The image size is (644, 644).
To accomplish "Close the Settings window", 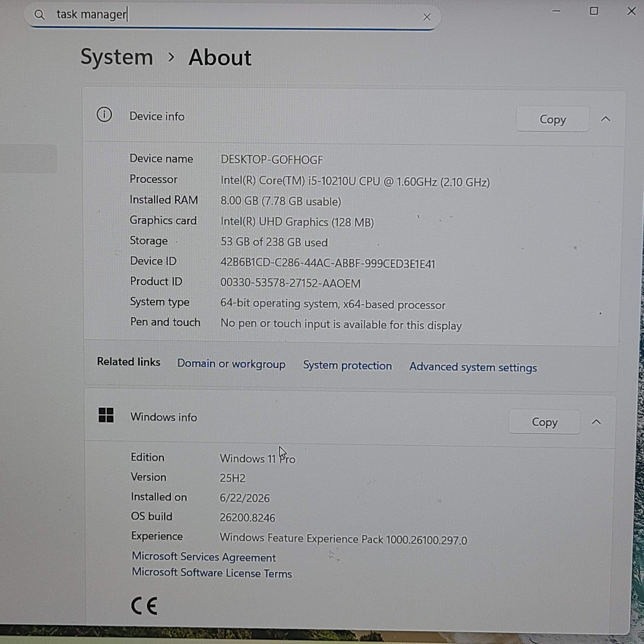I will point(632,11).
